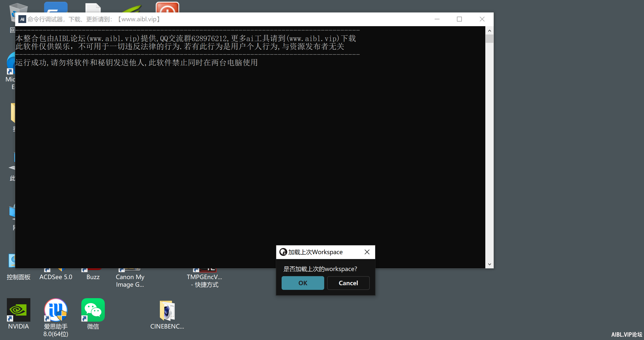Click the Workspace dialog title icon
The height and width of the screenshot is (340, 644).
[283, 252]
